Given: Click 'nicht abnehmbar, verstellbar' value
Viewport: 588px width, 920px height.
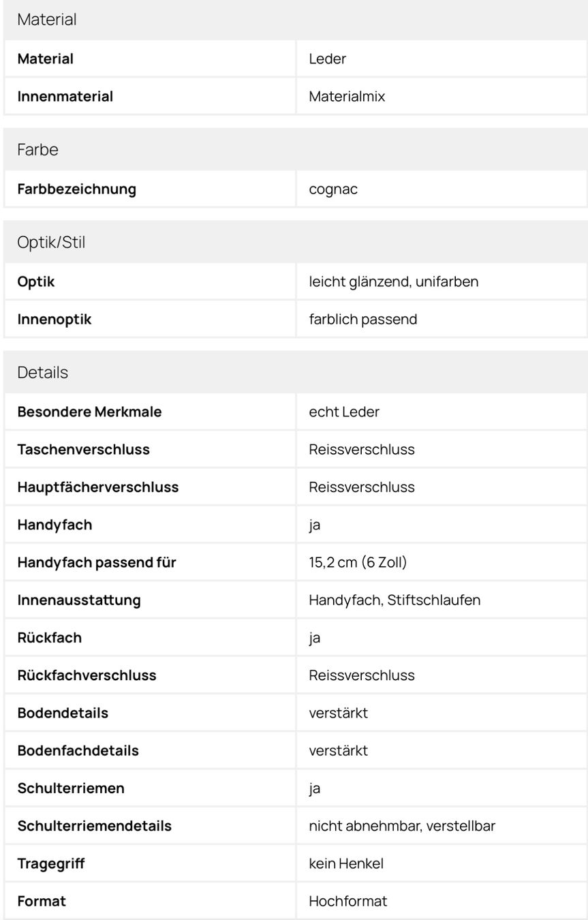Looking at the screenshot, I should tap(402, 826).
